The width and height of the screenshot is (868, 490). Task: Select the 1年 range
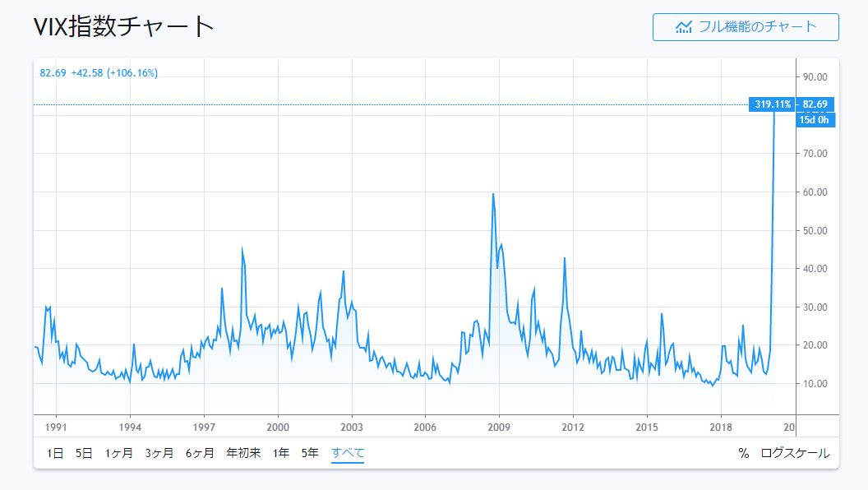(x=281, y=453)
